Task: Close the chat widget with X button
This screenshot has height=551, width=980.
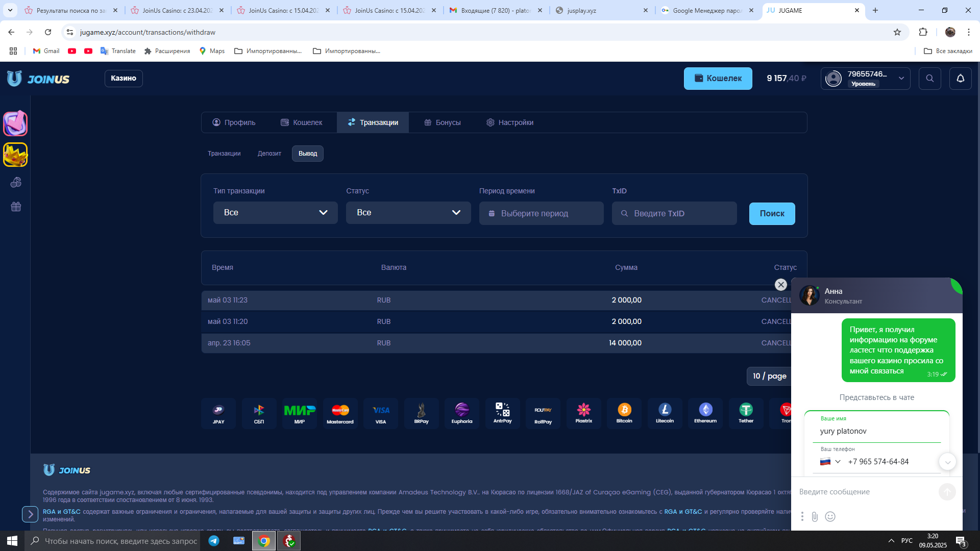Action: pos(780,285)
